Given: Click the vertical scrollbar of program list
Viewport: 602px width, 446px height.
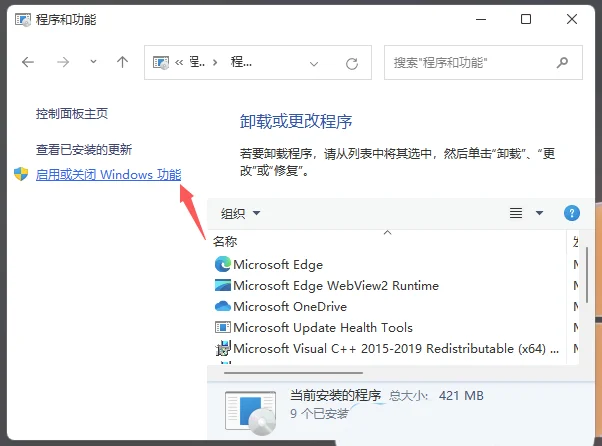Looking at the screenshot, I should point(587,276).
